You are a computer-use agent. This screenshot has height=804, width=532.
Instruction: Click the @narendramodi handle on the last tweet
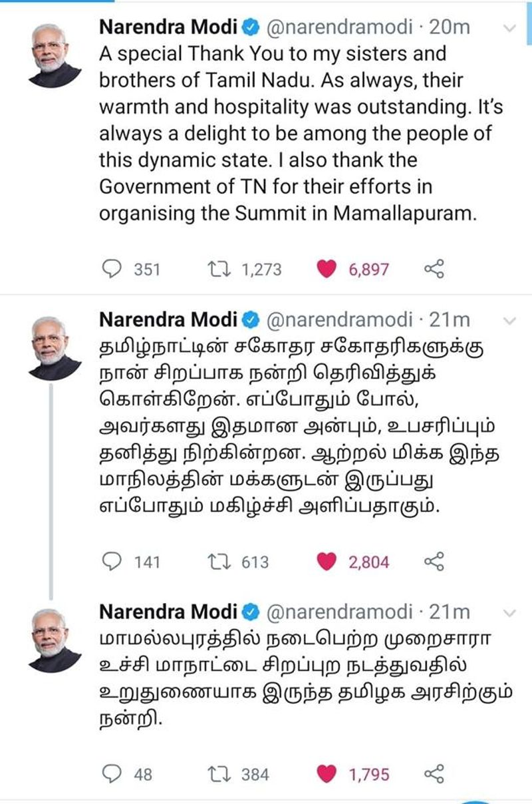[338, 612]
